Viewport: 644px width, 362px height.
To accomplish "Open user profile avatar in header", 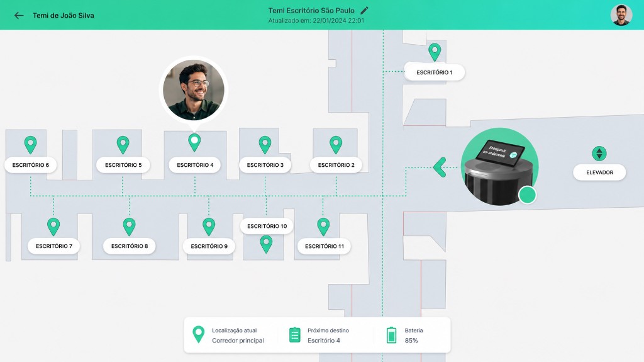I will (x=621, y=15).
